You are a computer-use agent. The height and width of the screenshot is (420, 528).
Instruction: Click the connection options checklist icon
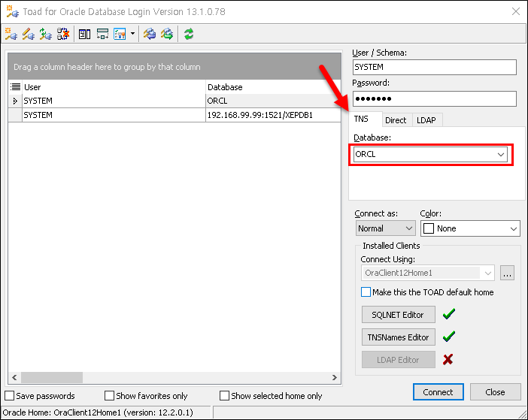(120, 34)
